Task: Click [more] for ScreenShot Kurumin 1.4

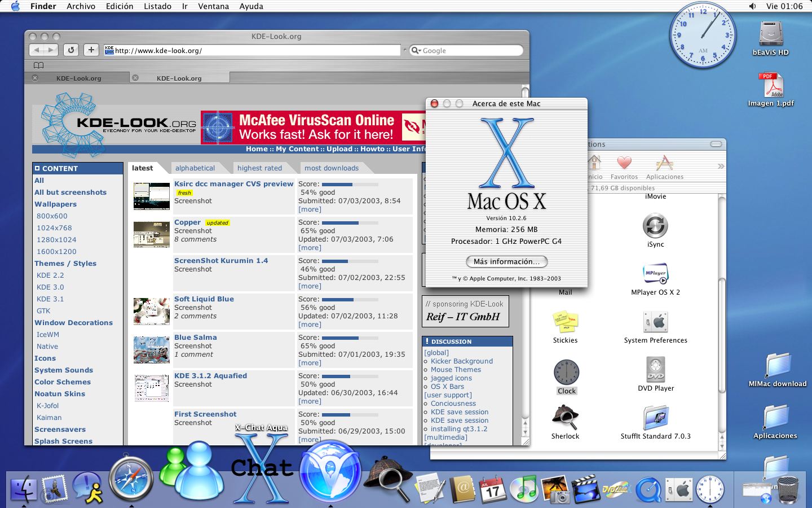Action: pos(310,286)
